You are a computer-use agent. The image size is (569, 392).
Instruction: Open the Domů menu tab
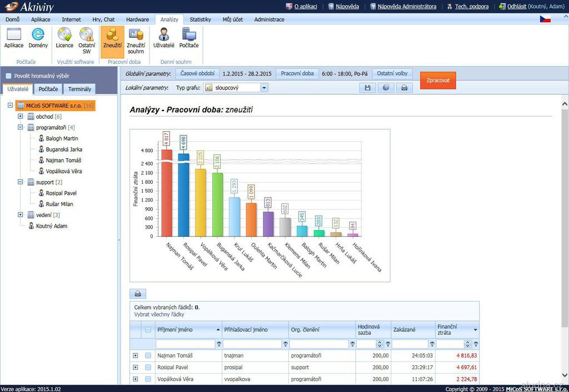coord(13,19)
